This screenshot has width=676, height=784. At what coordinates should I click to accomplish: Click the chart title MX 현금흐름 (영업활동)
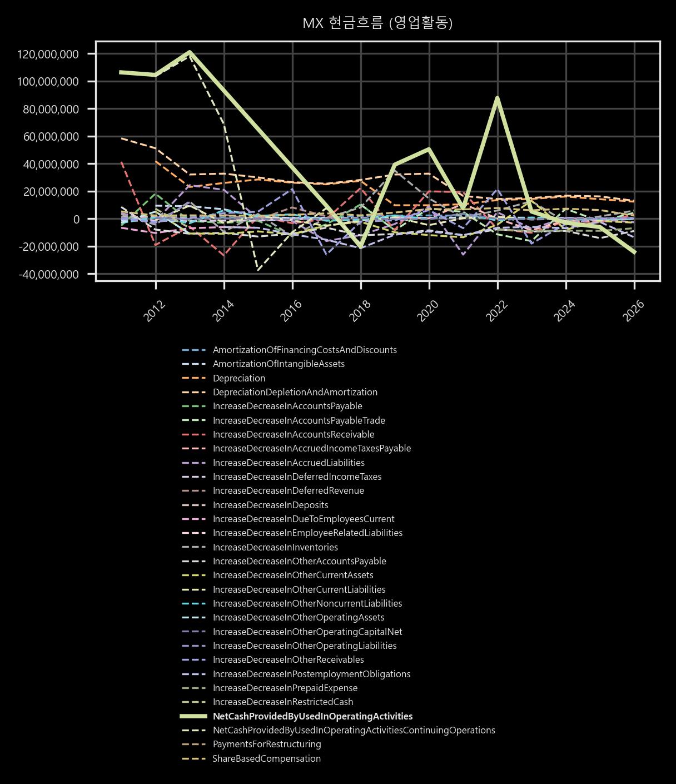377,23
